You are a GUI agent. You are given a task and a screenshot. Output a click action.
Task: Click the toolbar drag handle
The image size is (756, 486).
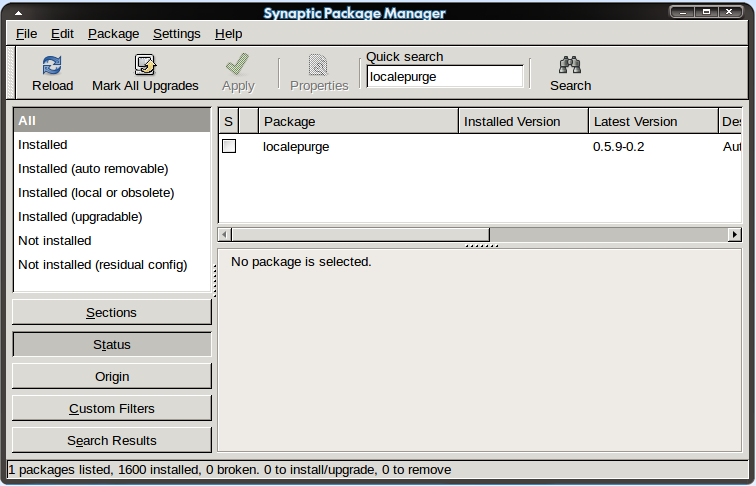(11, 73)
